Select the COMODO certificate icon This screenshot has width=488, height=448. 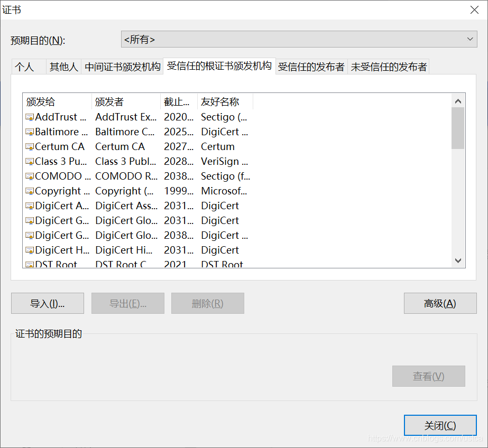tap(29, 176)
